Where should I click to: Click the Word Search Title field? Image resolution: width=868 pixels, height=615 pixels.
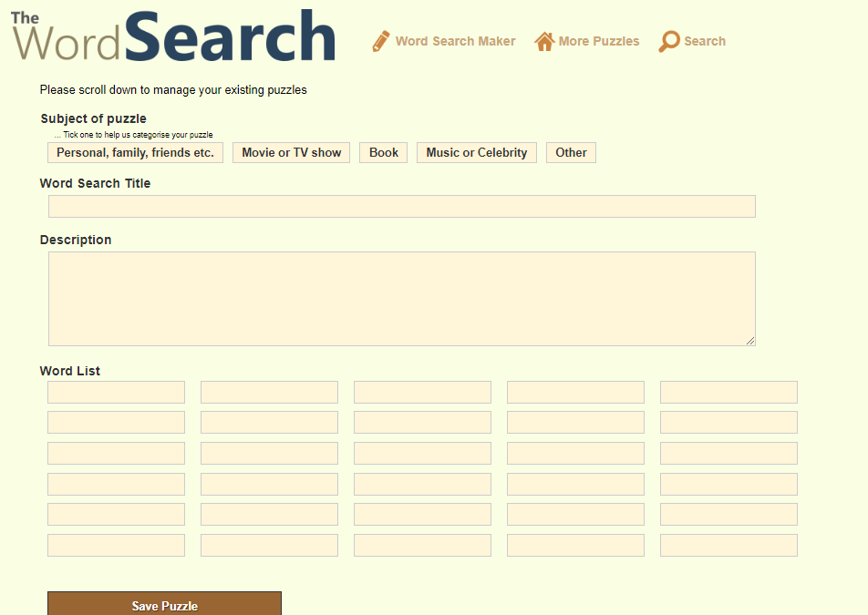(x=401, y=206)
